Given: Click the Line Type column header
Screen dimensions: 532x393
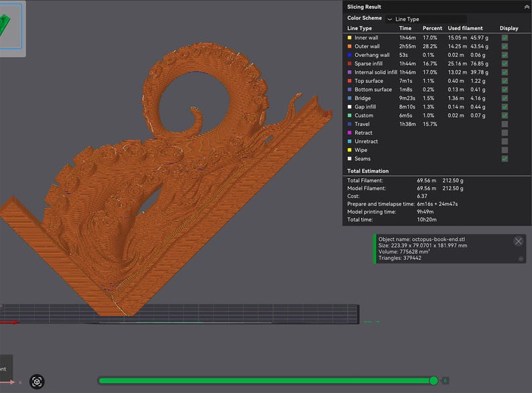Looking at the screenshot, I should tap(359, 29).
